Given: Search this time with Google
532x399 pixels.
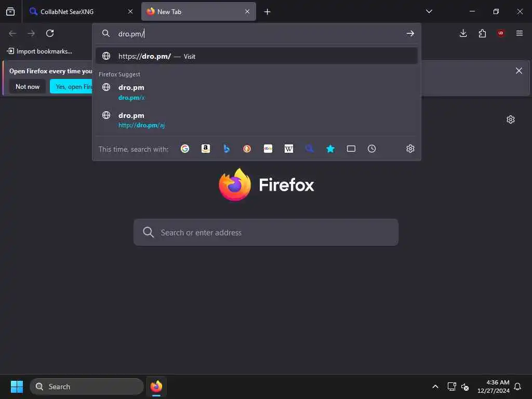Looking at the screenshot, I should pos(185,149).
